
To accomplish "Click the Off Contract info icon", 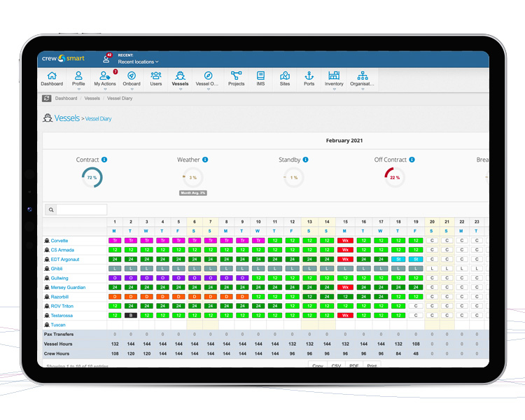I will [412, 160].
